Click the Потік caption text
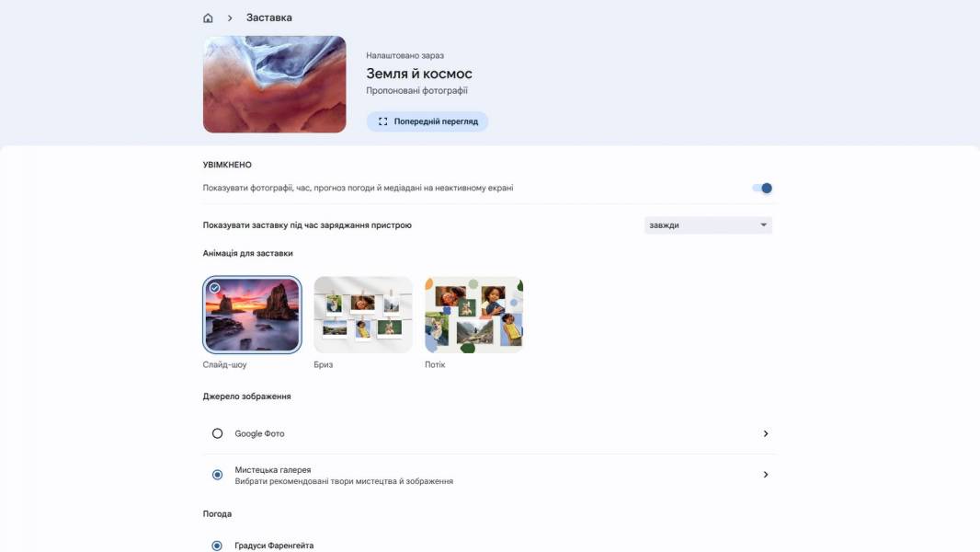 435,364
